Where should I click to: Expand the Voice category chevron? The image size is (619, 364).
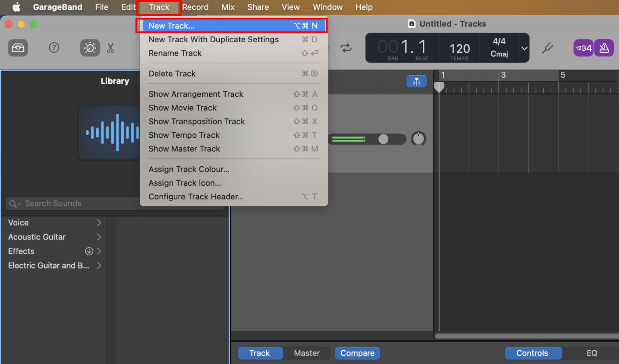[99, 223]
